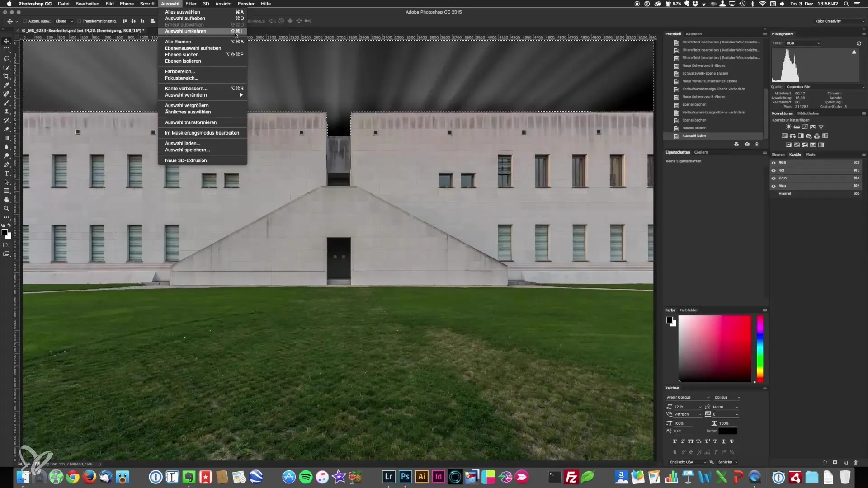Toggle visibility of the Grün channel
The width and height of the screenshot is (868, 488).
774,178
